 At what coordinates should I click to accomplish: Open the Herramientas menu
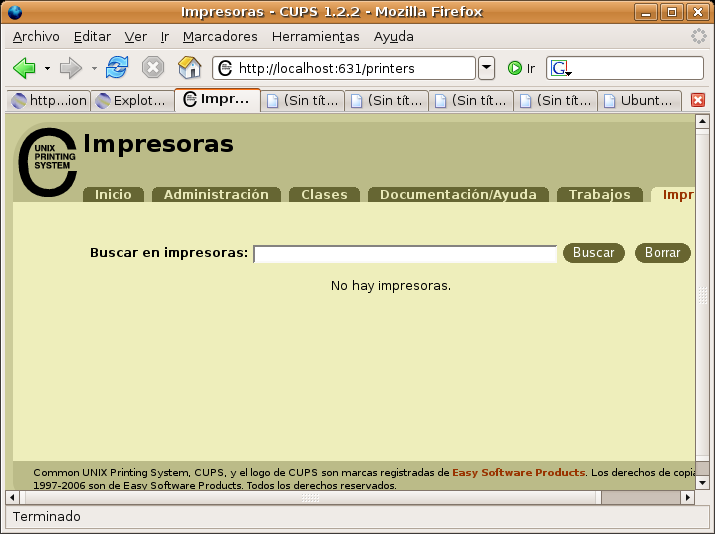[x=315, y=36]
